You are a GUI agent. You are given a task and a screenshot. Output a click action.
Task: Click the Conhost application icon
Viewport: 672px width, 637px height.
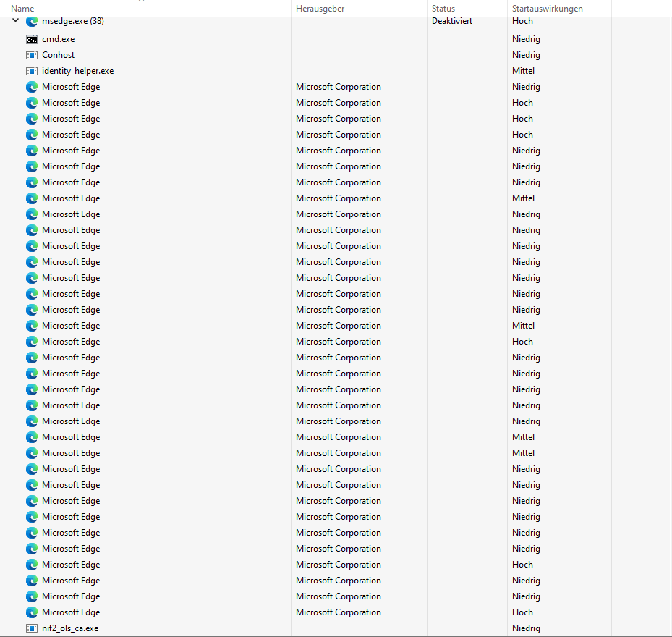(x=32, y=55)
